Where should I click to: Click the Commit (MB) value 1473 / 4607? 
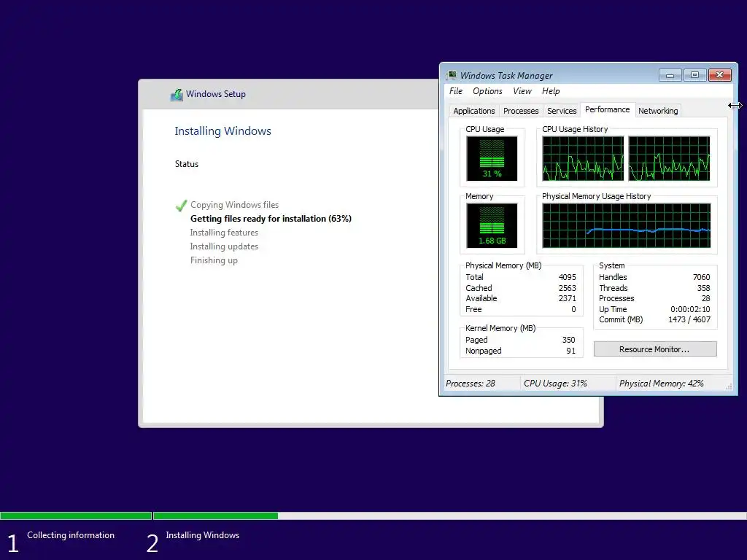pyautogui.click(x=689, y=319)
